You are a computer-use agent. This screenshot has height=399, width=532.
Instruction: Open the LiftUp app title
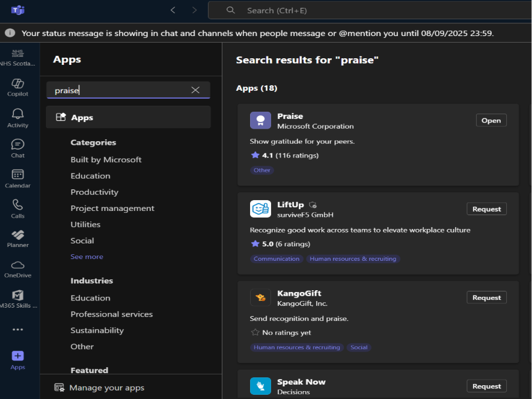[290, 204]
